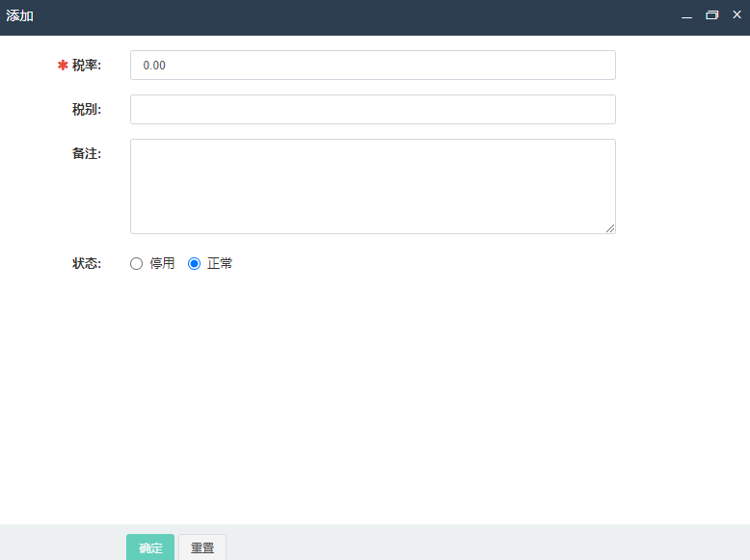Close the 添加 dialog
Viewport: 750px width, 560px height.
coord(737,14)
